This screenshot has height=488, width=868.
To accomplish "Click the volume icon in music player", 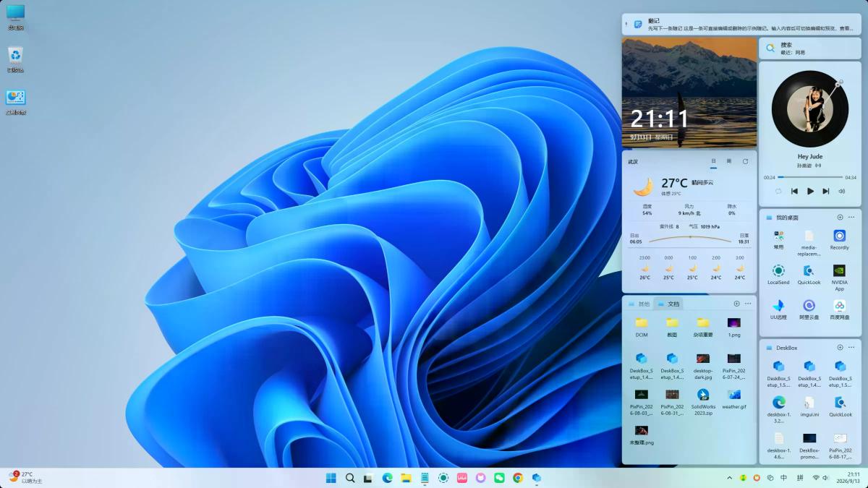I will point(841,191).
